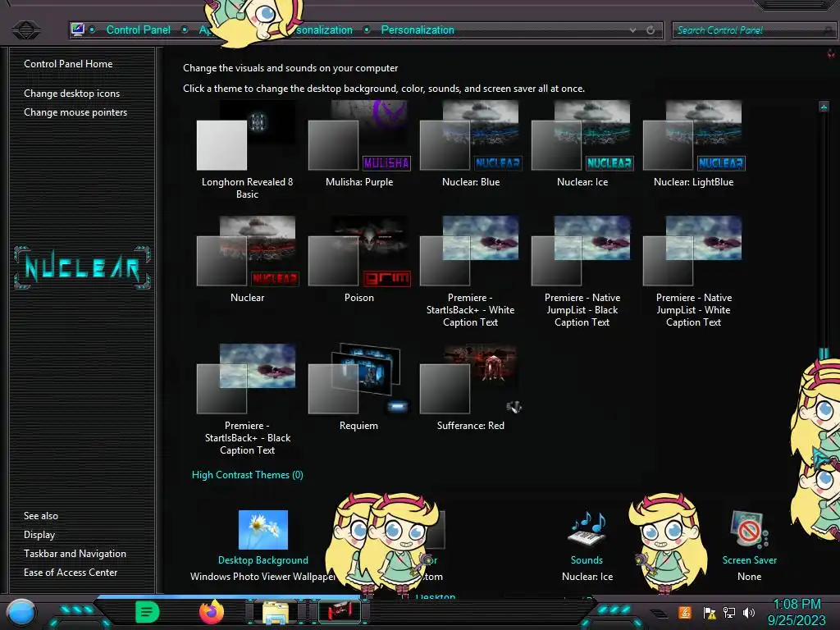Image resolution: width=840 pixels, height=630 pixels.
Task: Click the orange tray application icon
Action: pos(685,612)
